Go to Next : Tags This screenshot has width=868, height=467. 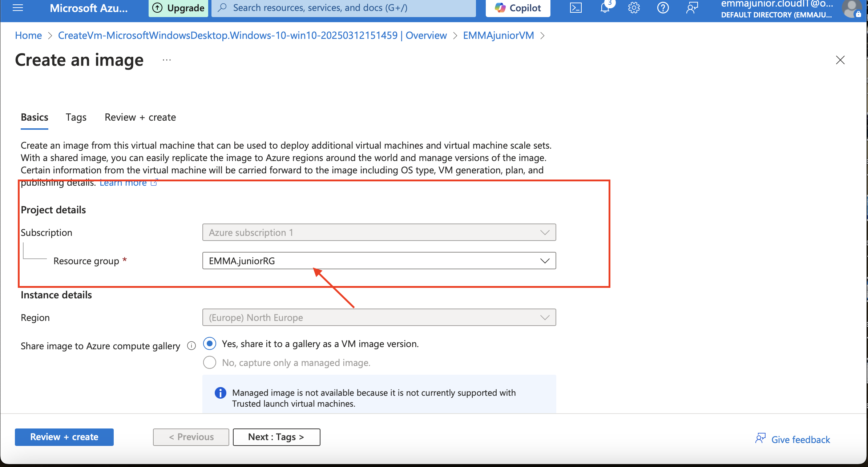276,437
